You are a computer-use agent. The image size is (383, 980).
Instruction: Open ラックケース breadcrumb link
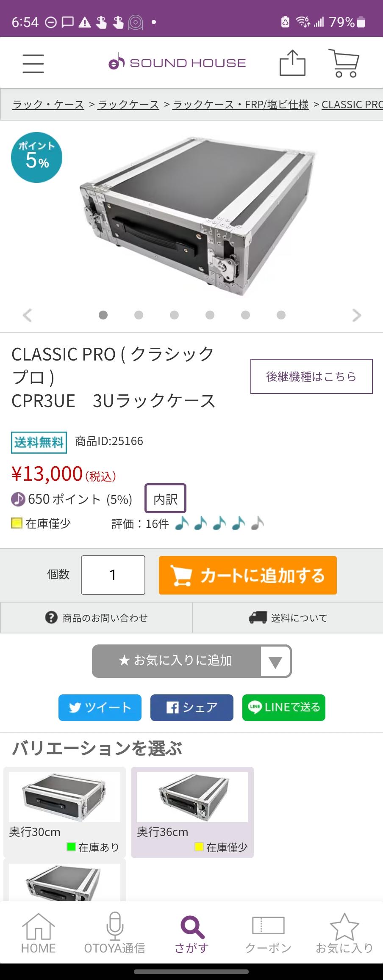point(128,105)
